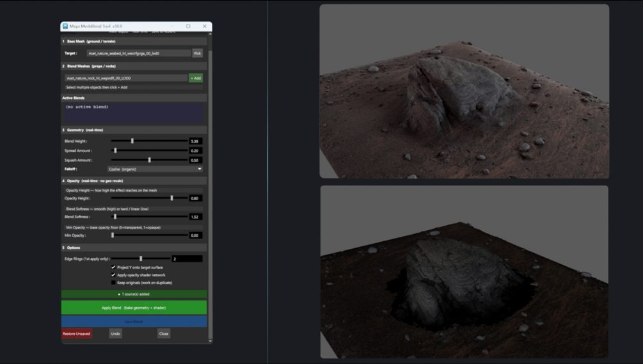This screenshot has width=643, height=364.
Task: Click the top blended rock preview image
Action: coord(464,91)
